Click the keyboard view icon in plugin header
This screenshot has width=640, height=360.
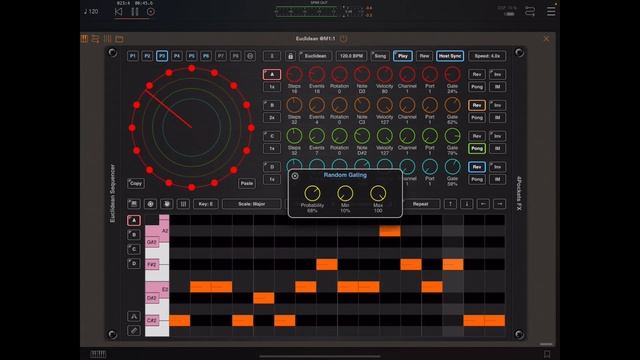point(84,39)
